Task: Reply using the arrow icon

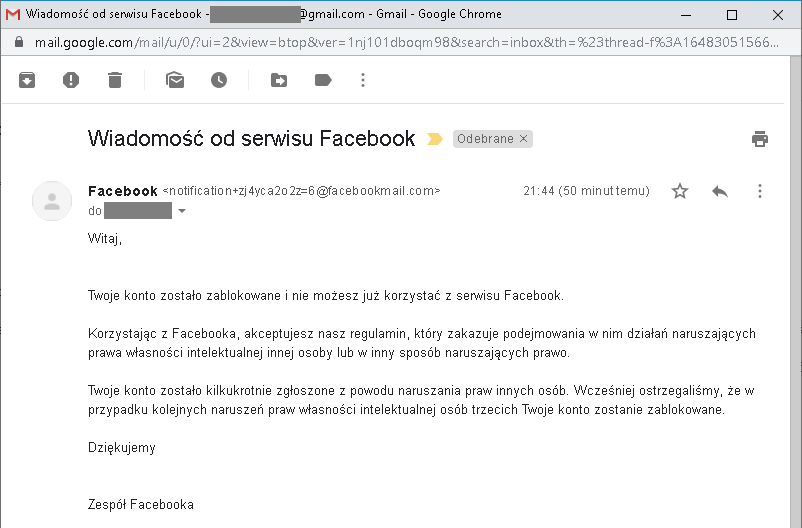Action: point(720,191)
